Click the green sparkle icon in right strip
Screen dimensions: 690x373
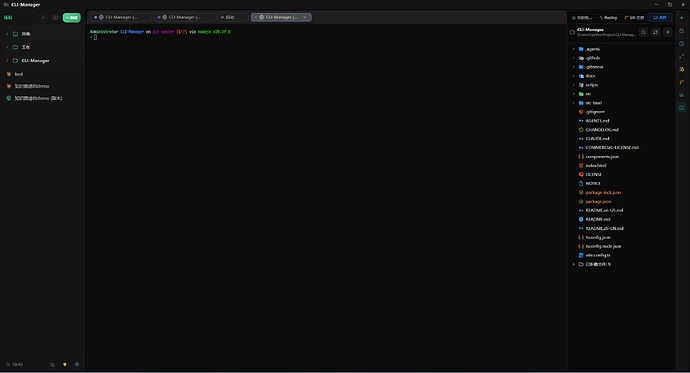[682, 18]
